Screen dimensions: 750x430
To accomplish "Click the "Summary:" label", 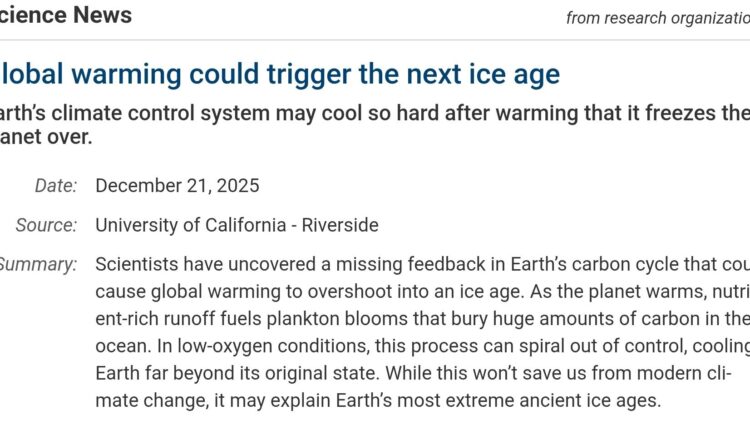I will click(37, 265).
